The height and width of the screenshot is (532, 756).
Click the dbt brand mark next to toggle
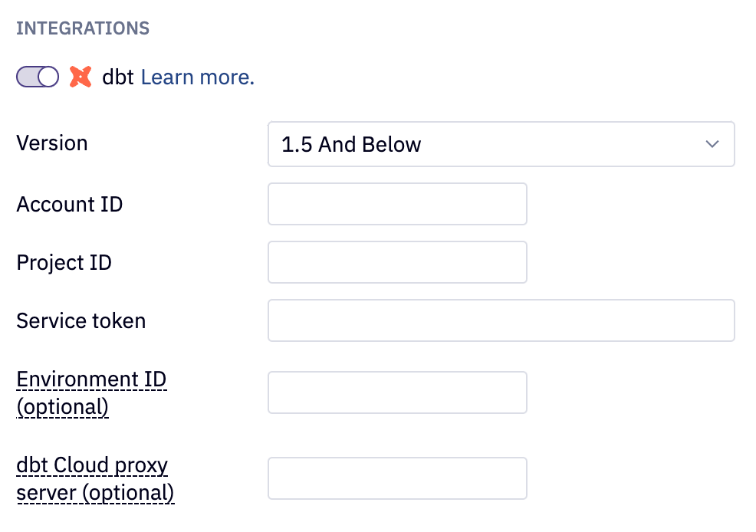[81, 77]
